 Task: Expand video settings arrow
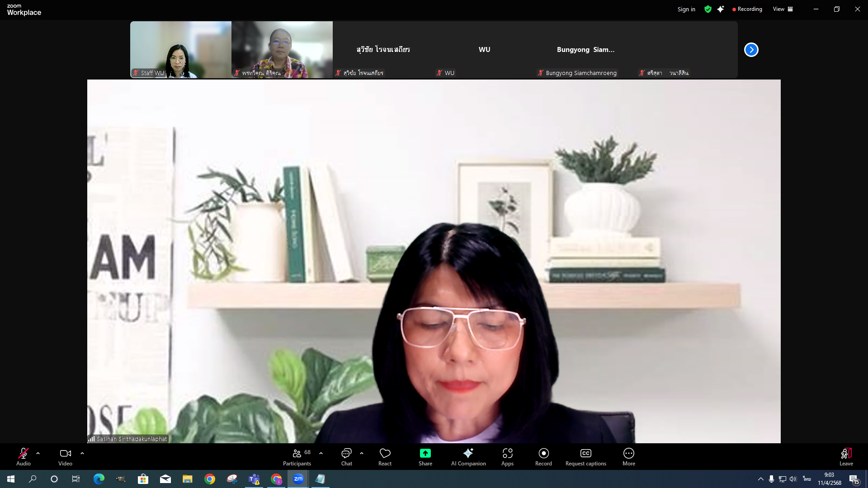(82, 453)
